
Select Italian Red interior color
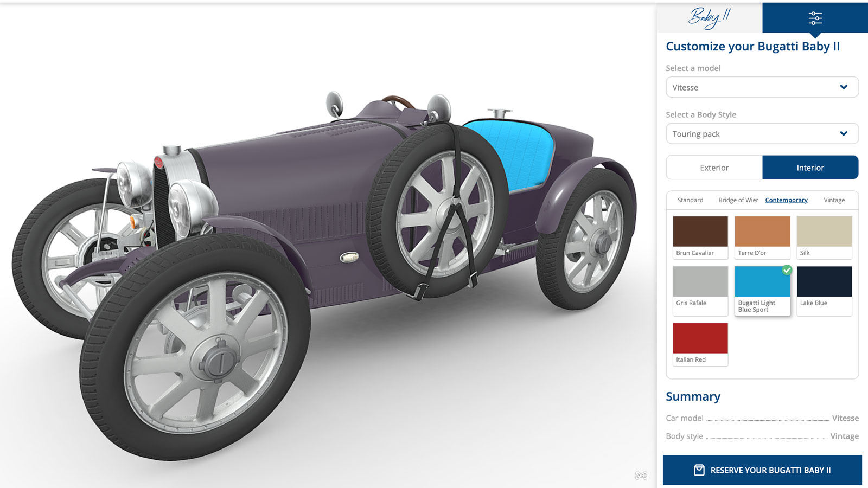coord(700,344)
